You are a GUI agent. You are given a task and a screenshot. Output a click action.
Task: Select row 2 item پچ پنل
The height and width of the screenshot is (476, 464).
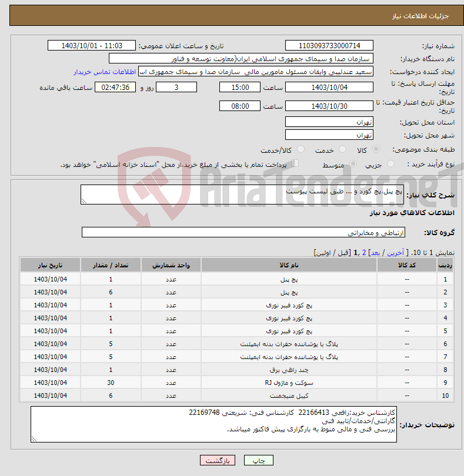pyautogui.click(x=289, y=292)
